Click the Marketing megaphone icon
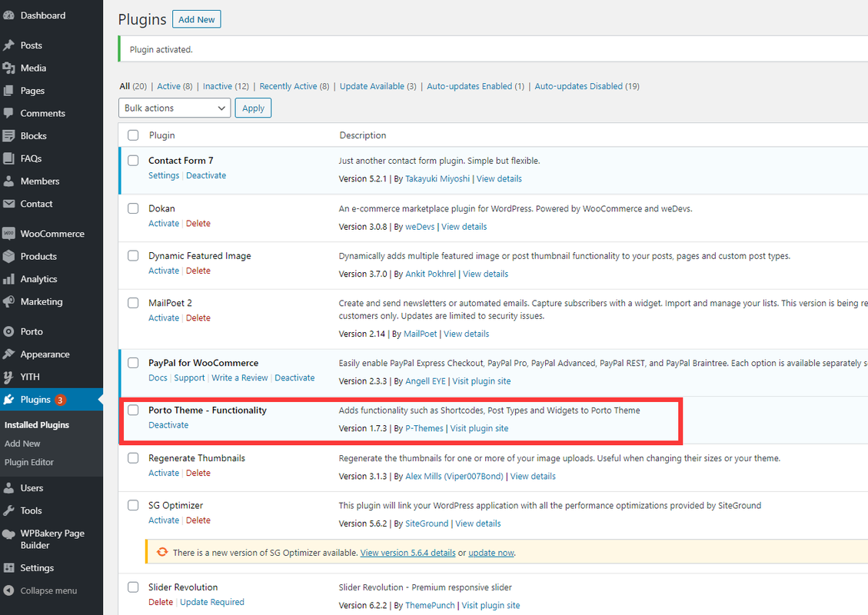Image resolution: width=868 pixels, height=615 pixels. pos(9,302)
